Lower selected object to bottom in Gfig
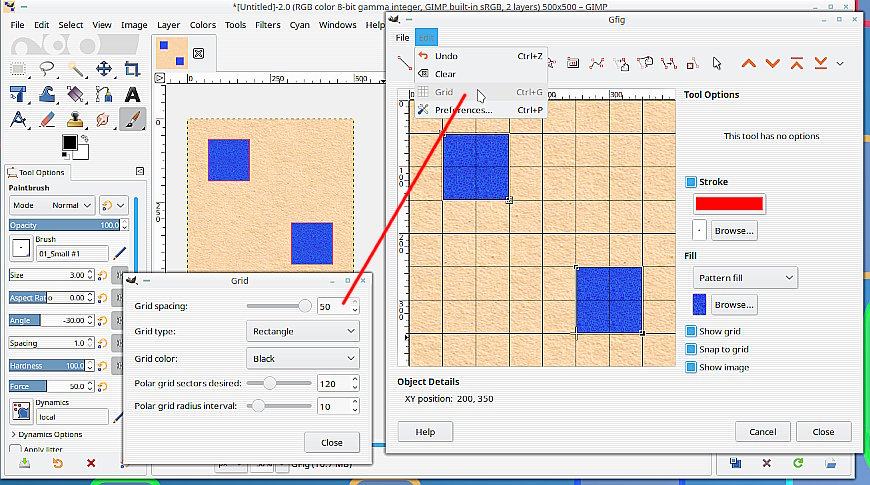Image resolution: width=870 pixels, height=485 pixels. (x=821, y=63)
